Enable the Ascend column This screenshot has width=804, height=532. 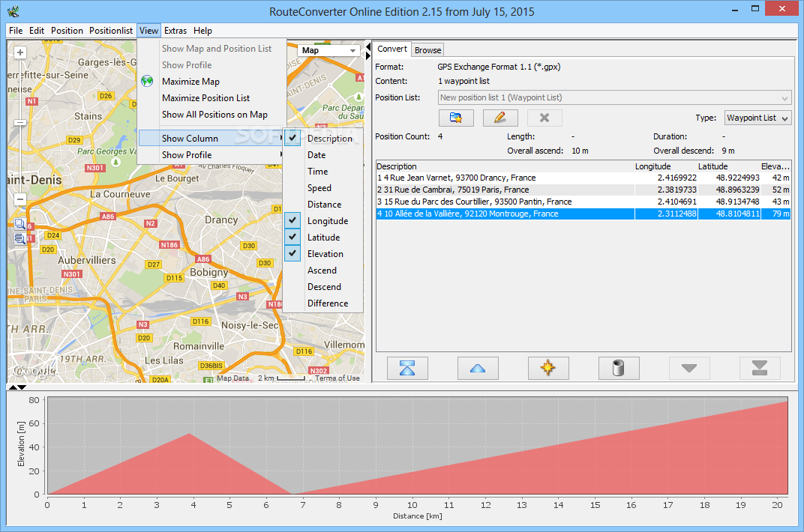pos(323,270)
